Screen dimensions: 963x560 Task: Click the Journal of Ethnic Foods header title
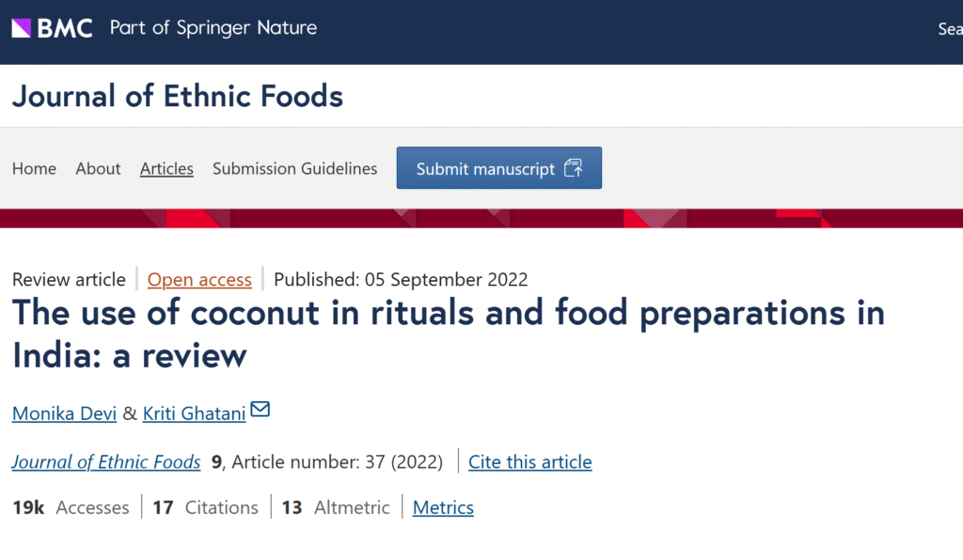pos(178,96)
